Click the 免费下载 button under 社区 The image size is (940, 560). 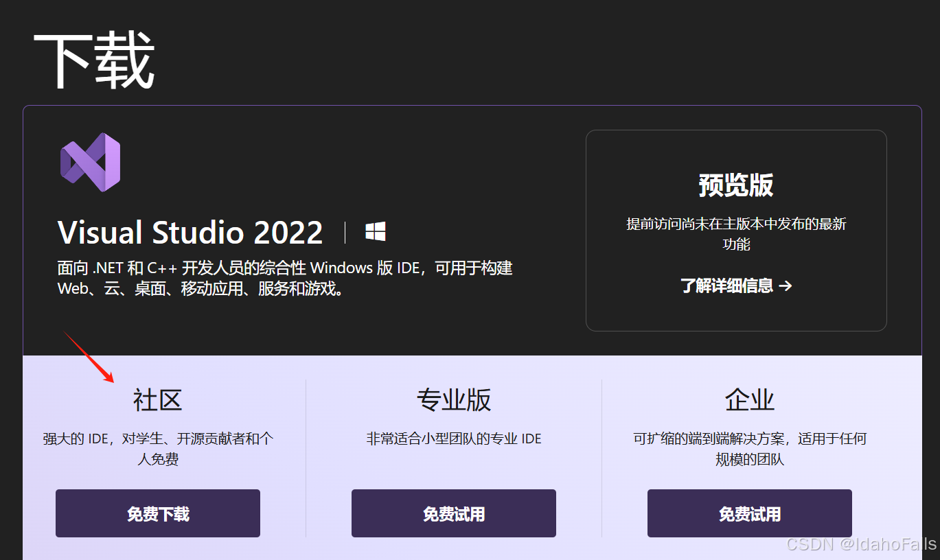158,513
